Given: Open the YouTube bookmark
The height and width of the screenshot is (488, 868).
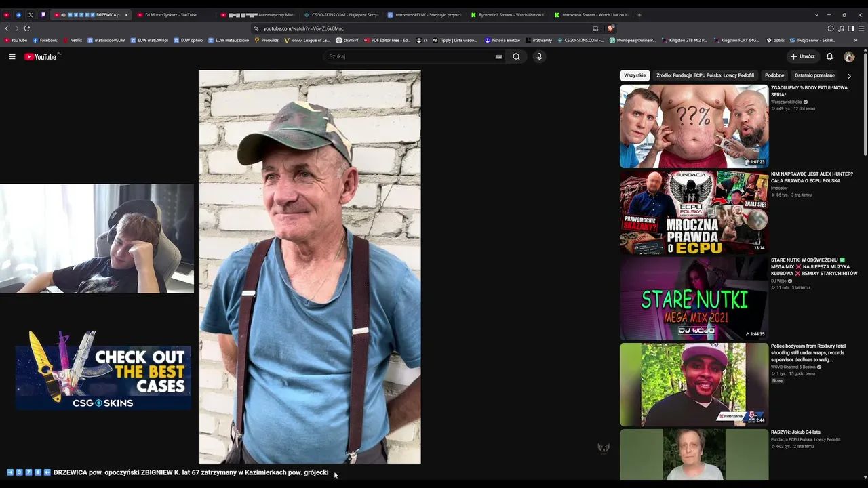Looking at the screenshot, I should click(x=16, y=40).
